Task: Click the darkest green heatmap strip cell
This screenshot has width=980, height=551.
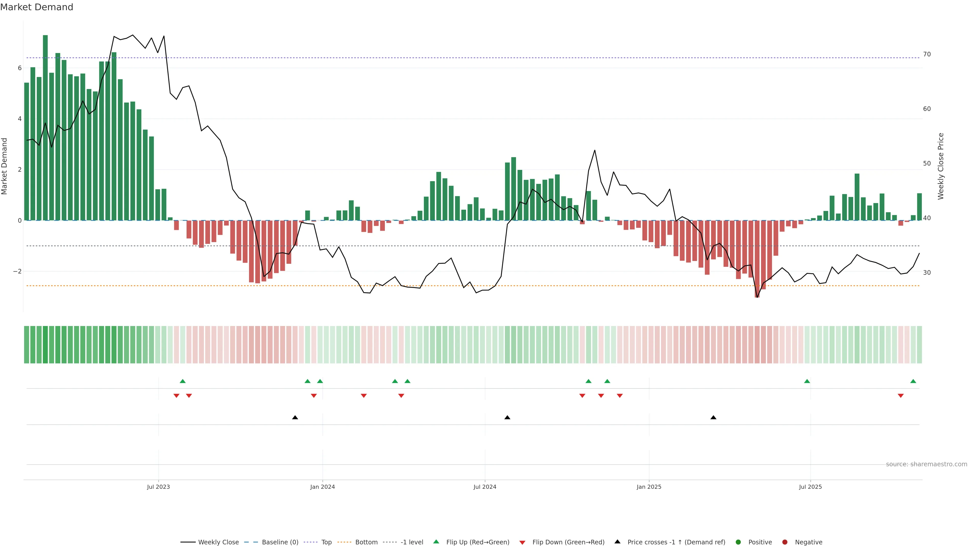Action: (x=45, y=345)
